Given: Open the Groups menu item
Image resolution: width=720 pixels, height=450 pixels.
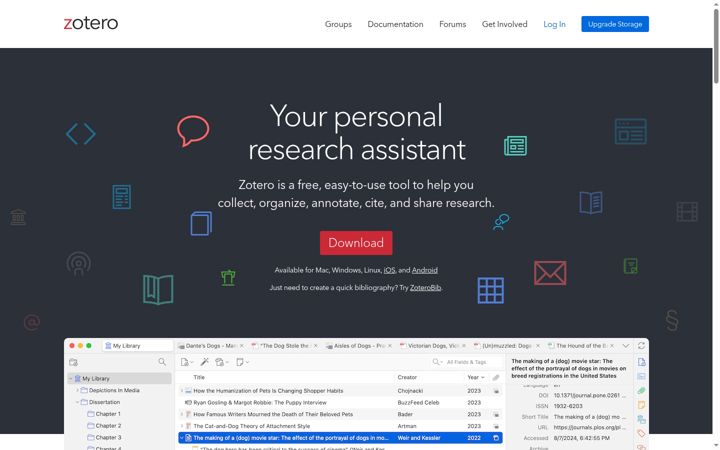Looking at the screenshot, I should (338, 24).
